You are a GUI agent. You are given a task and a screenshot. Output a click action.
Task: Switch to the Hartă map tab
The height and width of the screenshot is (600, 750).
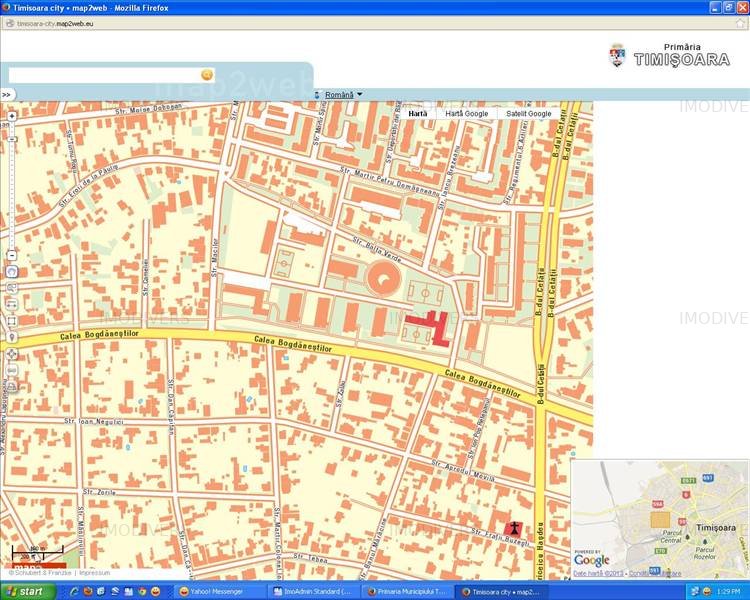pyautogui.click(x=417, y=114)
